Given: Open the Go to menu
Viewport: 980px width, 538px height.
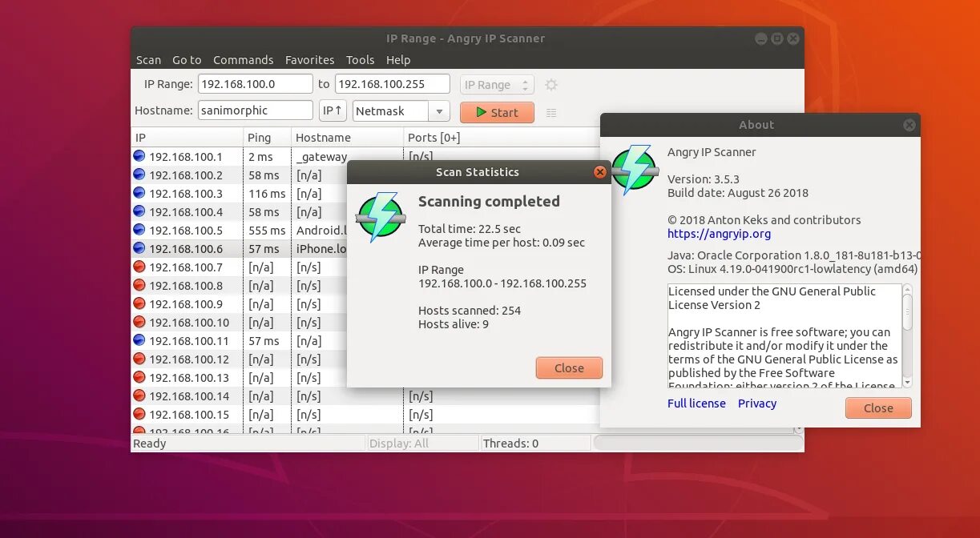Looking at the screenshot, I should pos(187,60).
